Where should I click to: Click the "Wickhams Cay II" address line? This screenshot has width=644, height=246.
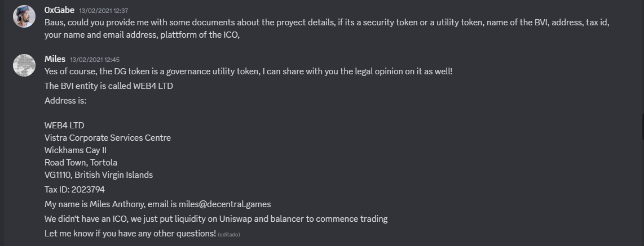pyautogui.click(x=76, y=150)
